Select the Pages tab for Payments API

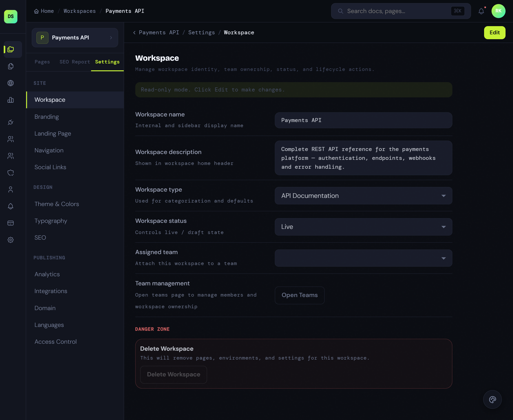[x=42, y=62]
